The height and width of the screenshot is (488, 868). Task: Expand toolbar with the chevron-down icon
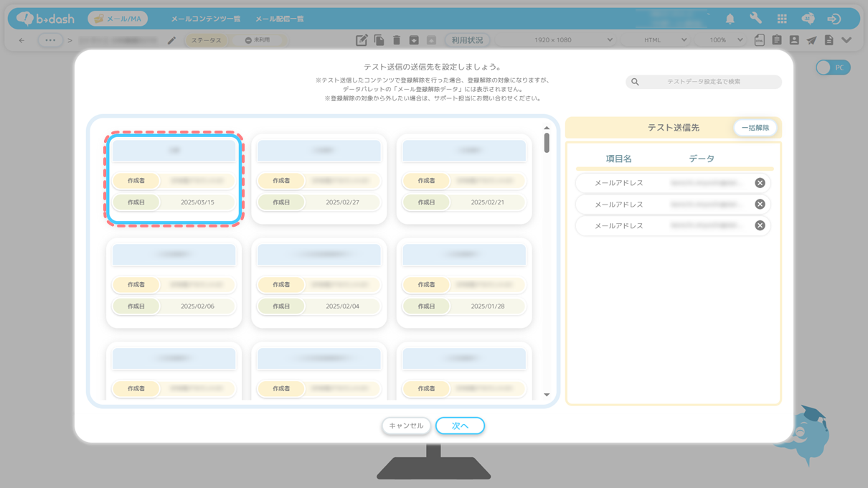point(846,40)
